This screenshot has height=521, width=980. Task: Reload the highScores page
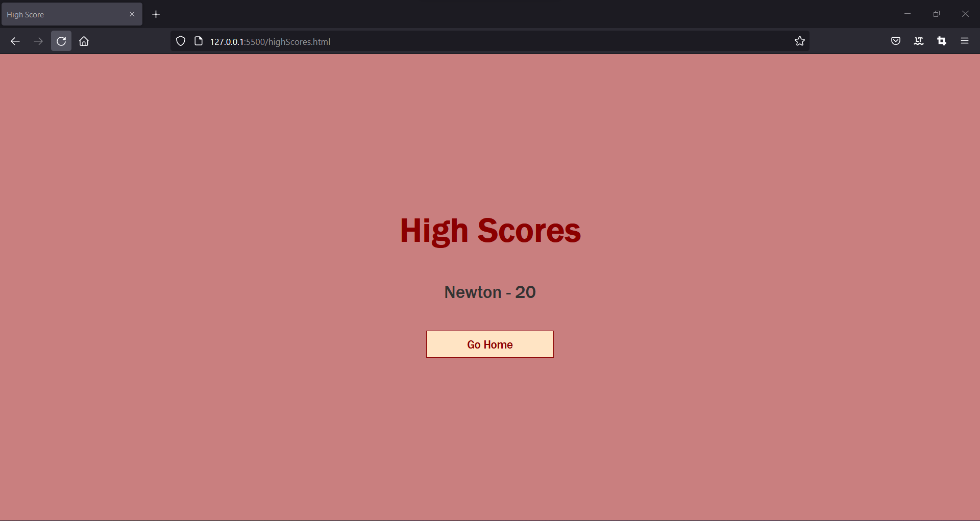[61, 41]
